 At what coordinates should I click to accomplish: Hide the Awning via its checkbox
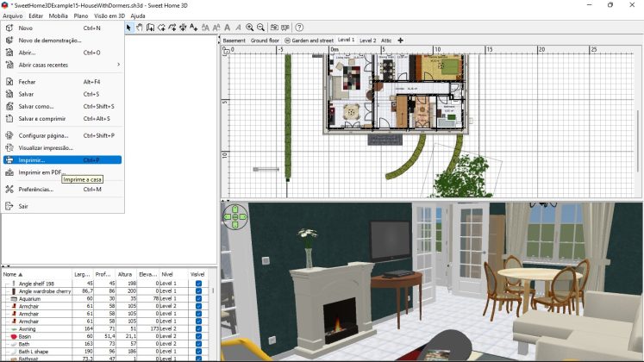click(199, 328)
